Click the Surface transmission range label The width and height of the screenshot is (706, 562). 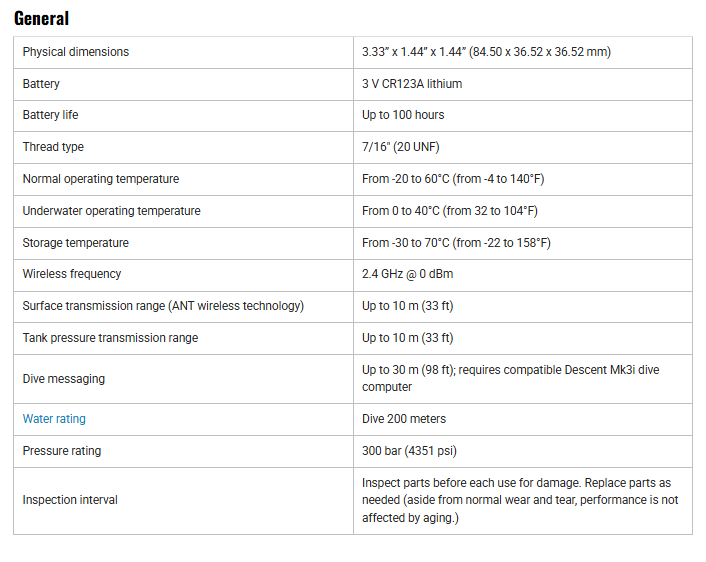click(163, 306)
